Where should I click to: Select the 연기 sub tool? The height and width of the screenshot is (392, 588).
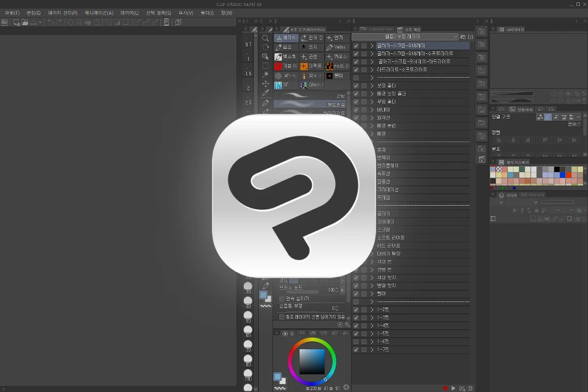click(x=337, y=38)
